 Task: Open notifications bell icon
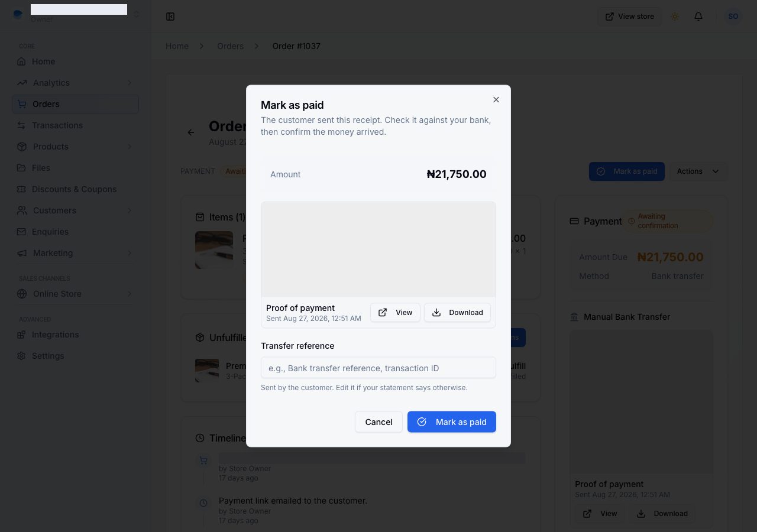click(x=698, y=17)
